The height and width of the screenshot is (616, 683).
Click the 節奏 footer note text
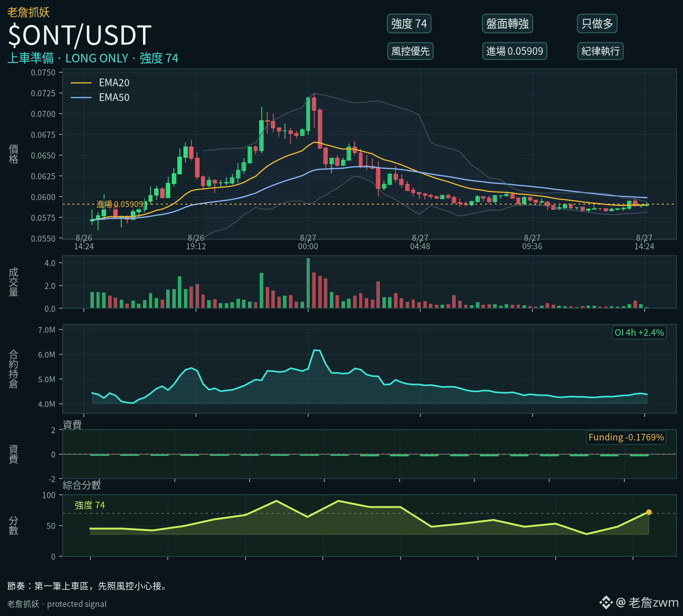pyautogui.click(x=87, y=586)
